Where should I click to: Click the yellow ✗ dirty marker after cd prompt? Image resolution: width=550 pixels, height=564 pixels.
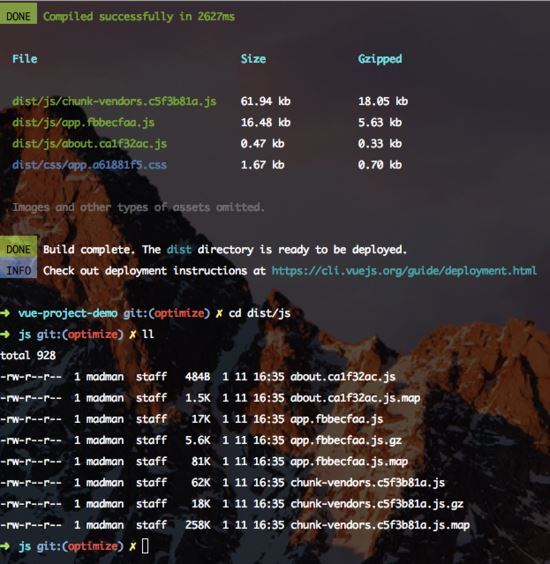click(219, 313)
